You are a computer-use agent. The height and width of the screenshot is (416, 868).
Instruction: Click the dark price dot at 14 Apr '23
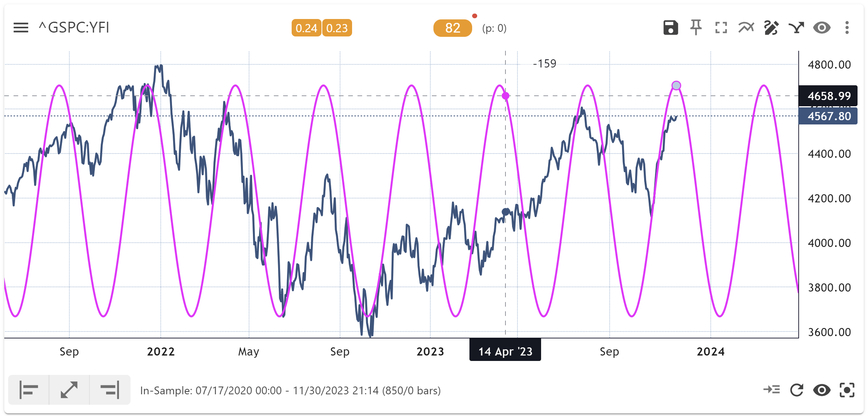(505, 212)
